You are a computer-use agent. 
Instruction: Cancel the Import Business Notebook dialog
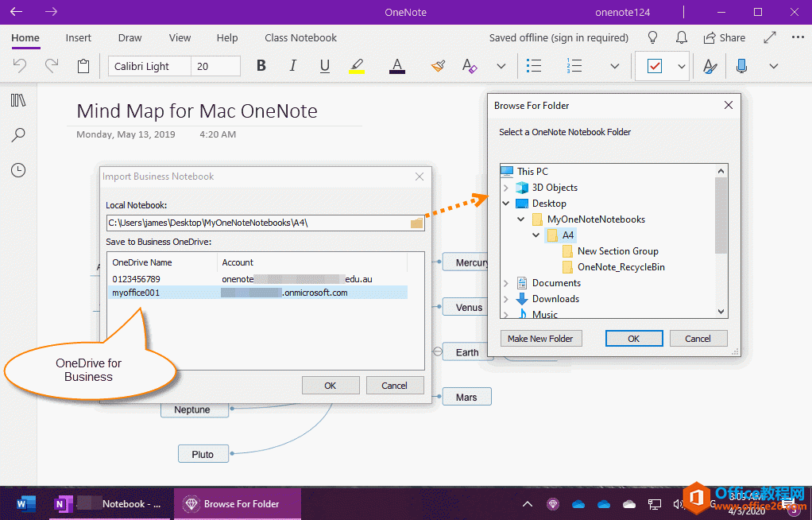(x=395, y=385)
